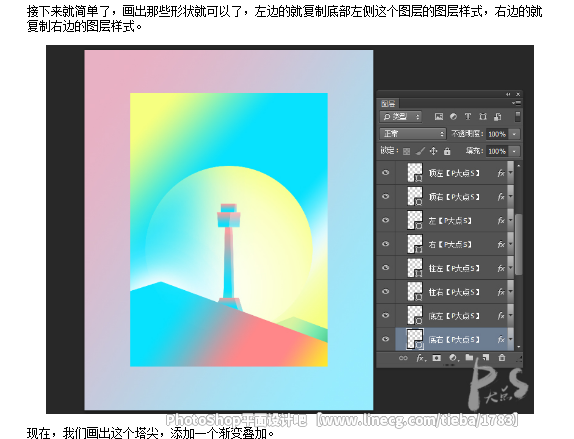
Task: Close the layers panel x button
Action: (518, 94)
